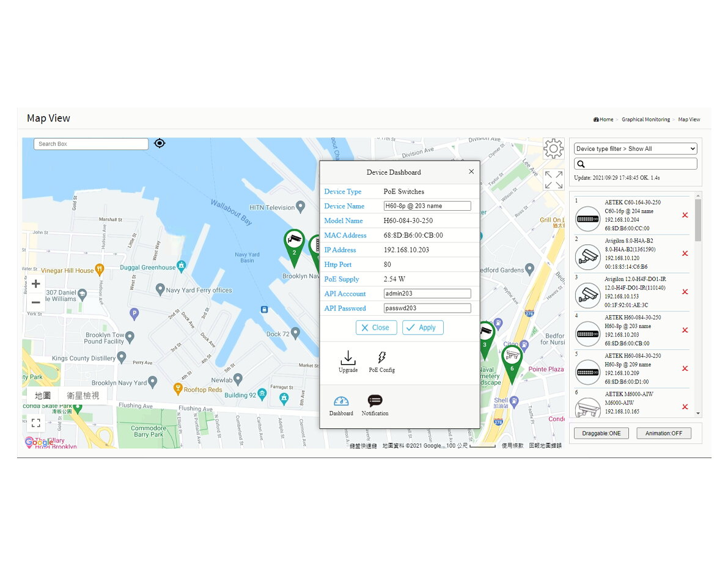Click the Apply button in Device Dashboard
Image resolution: width=728 pixels, height=565 pixels.
pyautogui.click(x=422, y=327)
